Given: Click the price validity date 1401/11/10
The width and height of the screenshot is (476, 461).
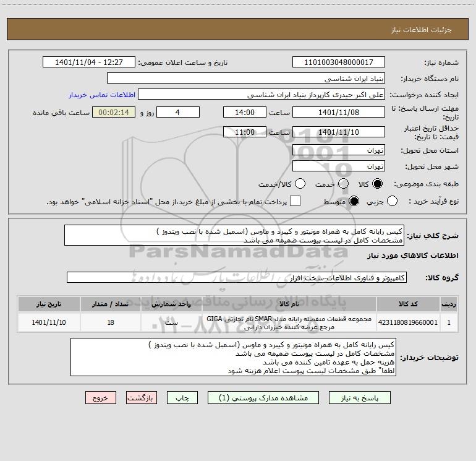Looking at the screenshot, I should (339, 132).
